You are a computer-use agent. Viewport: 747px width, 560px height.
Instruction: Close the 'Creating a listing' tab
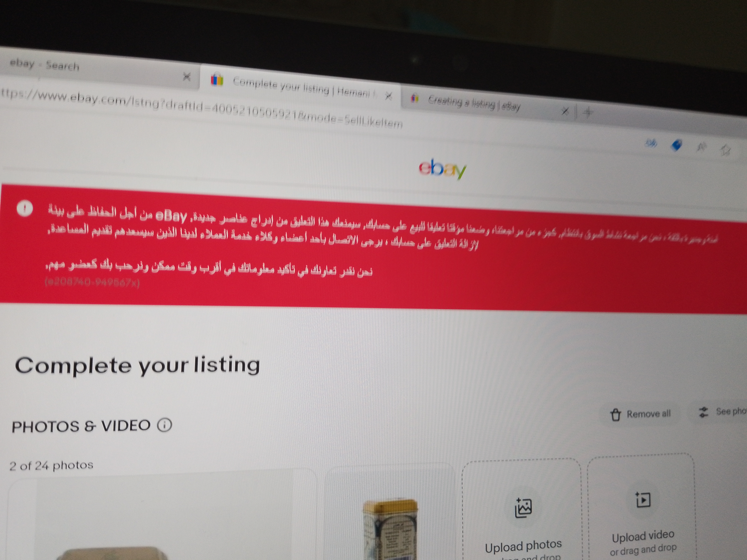click(565, 111)
